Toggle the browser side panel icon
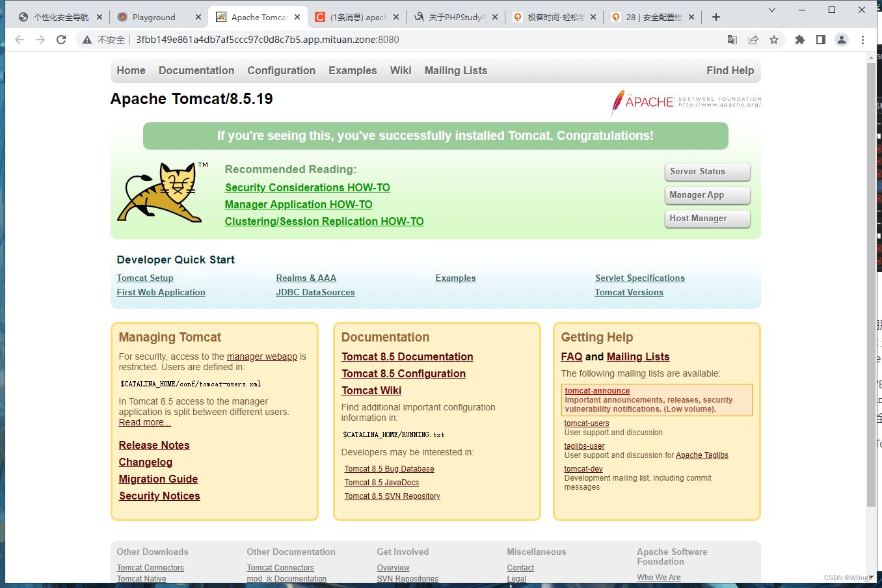The width and height of the screenshot is (882, 588). point(821,40)
